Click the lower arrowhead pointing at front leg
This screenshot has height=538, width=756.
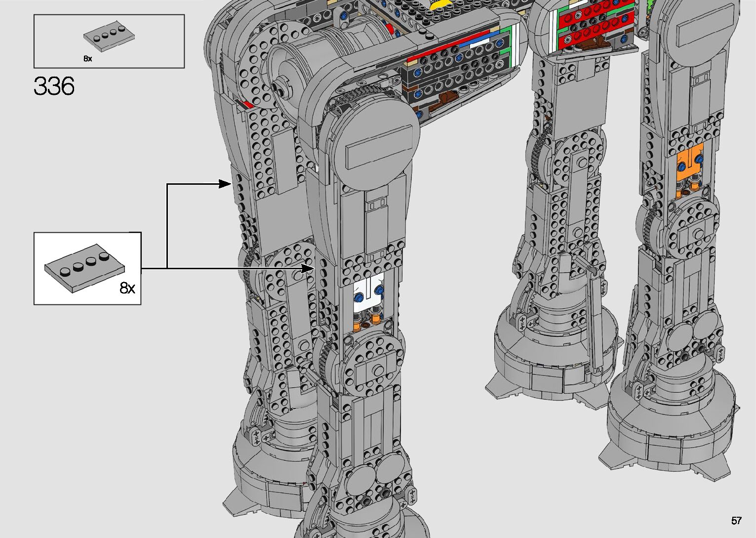309,268
